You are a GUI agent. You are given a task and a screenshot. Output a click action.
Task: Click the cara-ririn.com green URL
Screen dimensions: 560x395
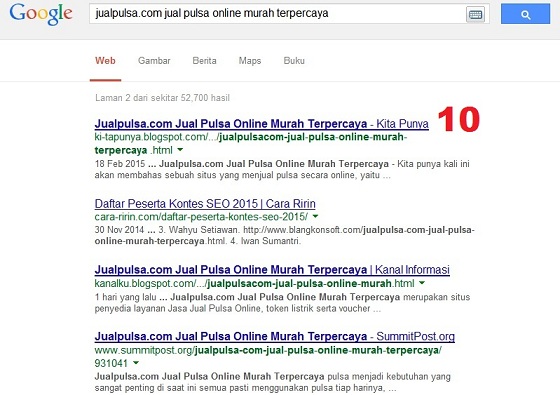pos(201,216)
